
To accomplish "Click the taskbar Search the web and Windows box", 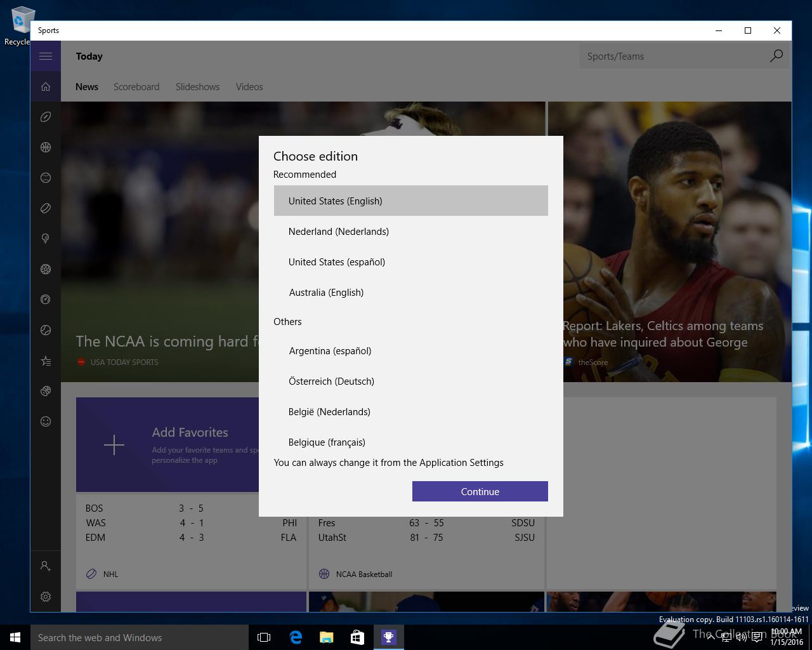I will click(140, 637).
